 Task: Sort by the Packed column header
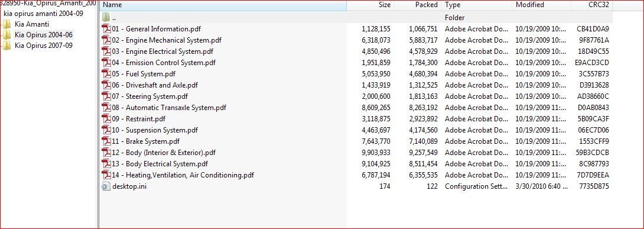point(418,5)
